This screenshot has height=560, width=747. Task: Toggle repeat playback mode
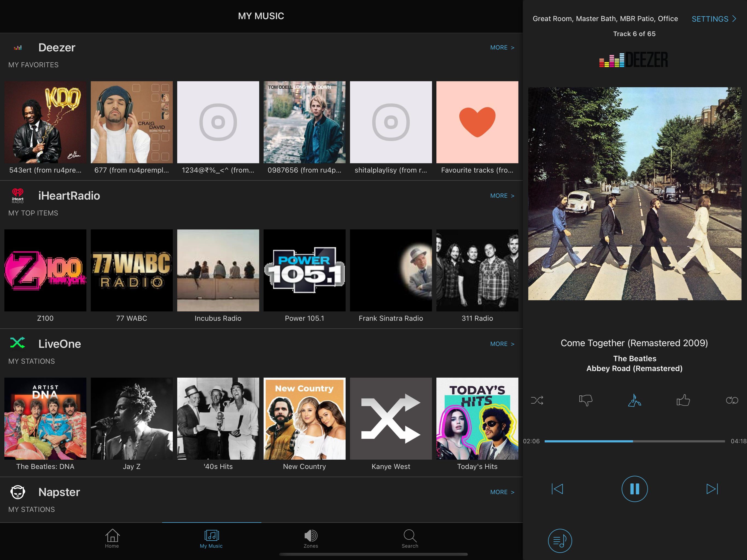coord(732,401)
